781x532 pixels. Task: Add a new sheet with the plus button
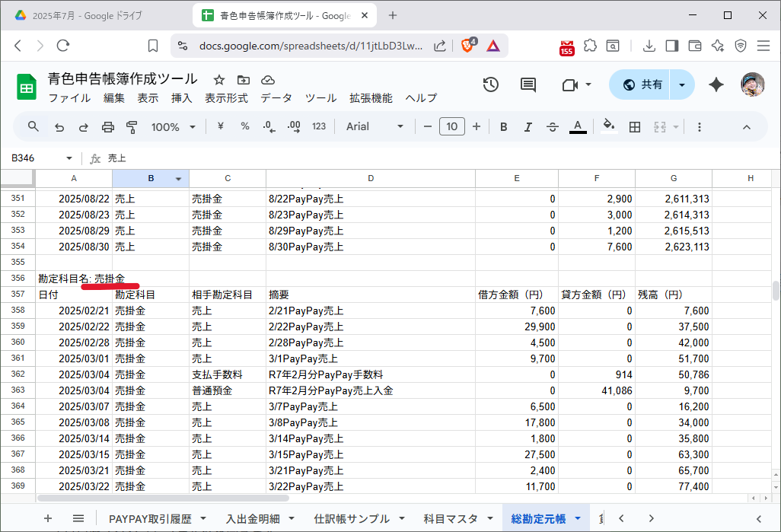47,518
